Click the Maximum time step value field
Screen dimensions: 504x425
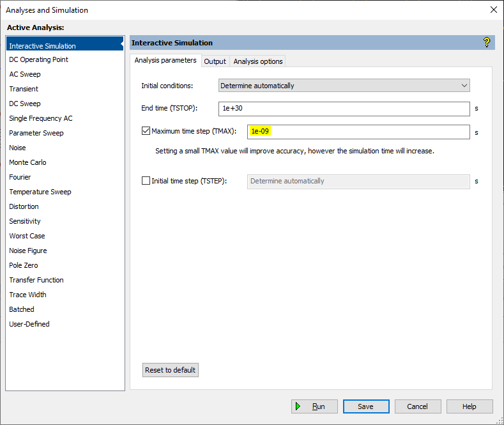tap(358, 132)
